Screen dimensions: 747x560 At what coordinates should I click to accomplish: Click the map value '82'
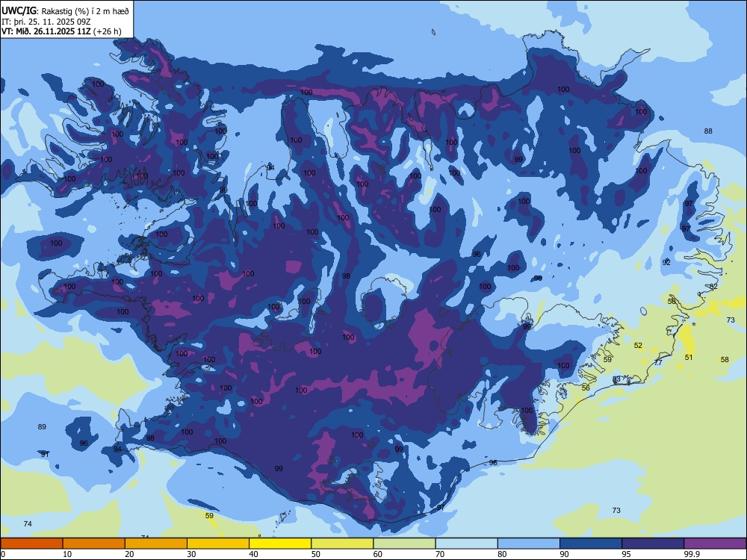click(x=713, y=286)
